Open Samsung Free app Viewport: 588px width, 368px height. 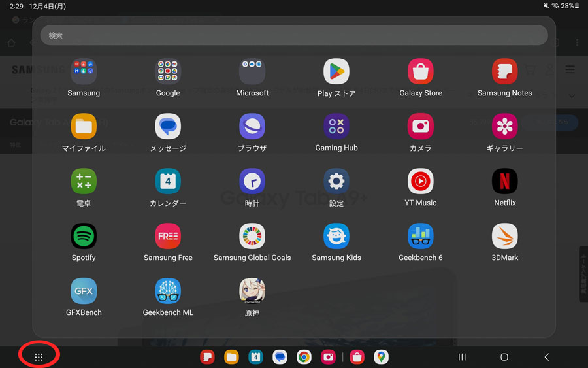[168, 237]
